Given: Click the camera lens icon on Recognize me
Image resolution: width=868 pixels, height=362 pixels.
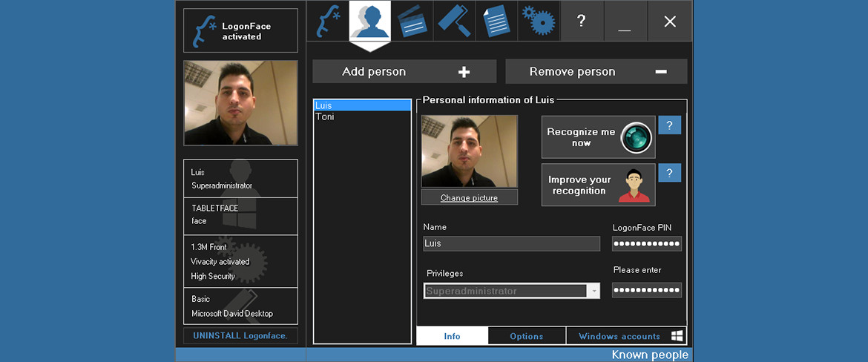Looking at the screenshot, I should click(636, 137).
